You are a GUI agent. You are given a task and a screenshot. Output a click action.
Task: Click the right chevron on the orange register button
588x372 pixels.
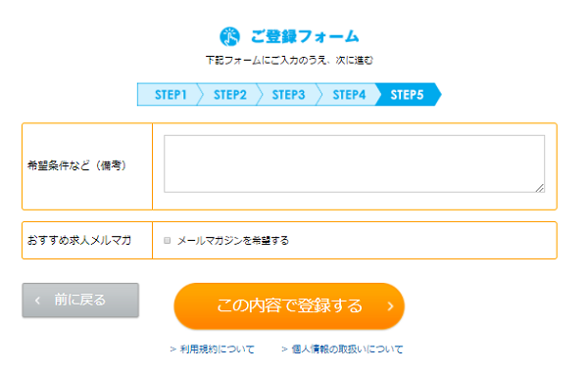point(390,306)
